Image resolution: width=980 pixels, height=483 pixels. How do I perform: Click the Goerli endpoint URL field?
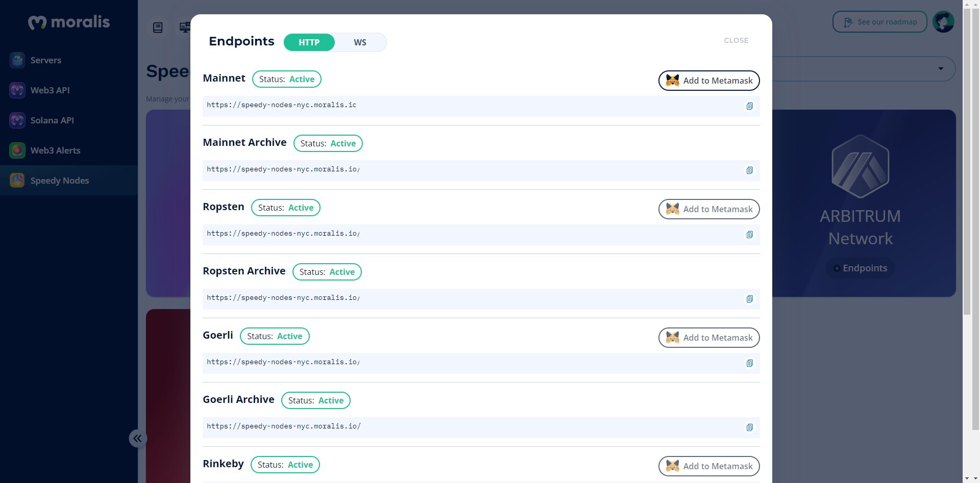[481, 363]
